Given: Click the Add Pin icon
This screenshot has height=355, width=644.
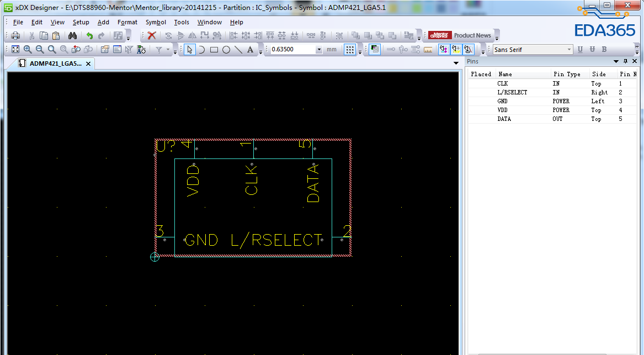Looking at the screenshot, I should [x=391, y=50].
